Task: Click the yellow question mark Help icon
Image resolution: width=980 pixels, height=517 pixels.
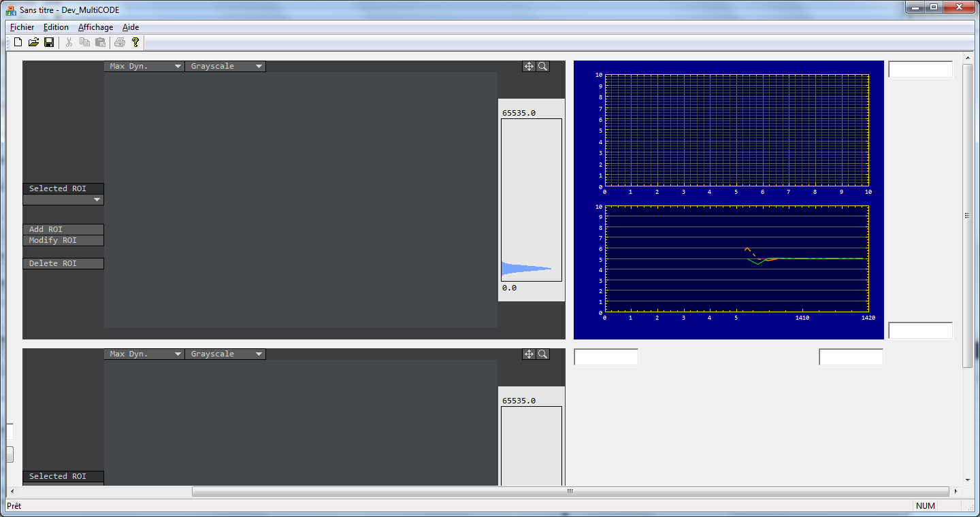Action: click(x=135, y=42)
